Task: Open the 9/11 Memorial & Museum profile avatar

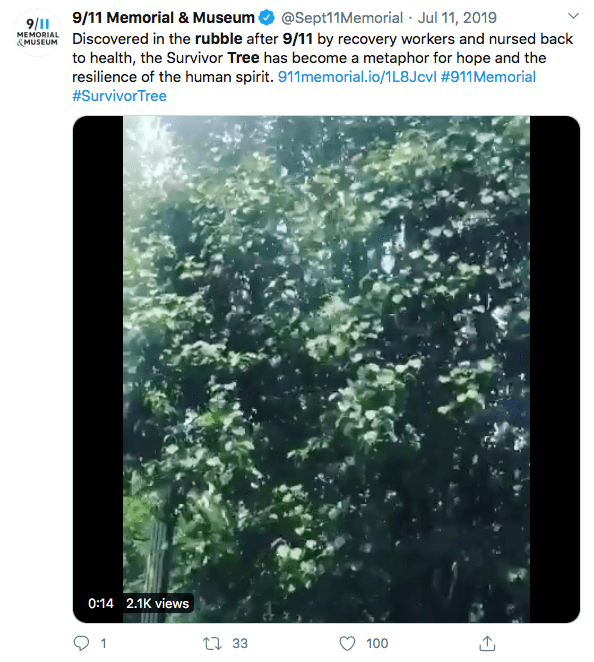Action: click(x=38, y=32)
